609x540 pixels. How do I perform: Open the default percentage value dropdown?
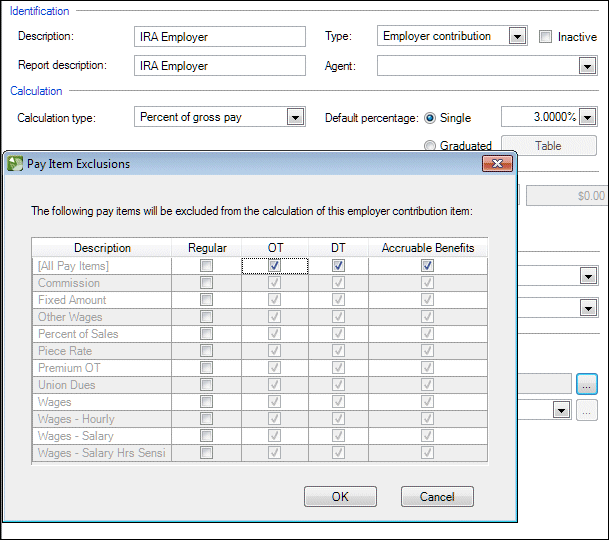587,118
